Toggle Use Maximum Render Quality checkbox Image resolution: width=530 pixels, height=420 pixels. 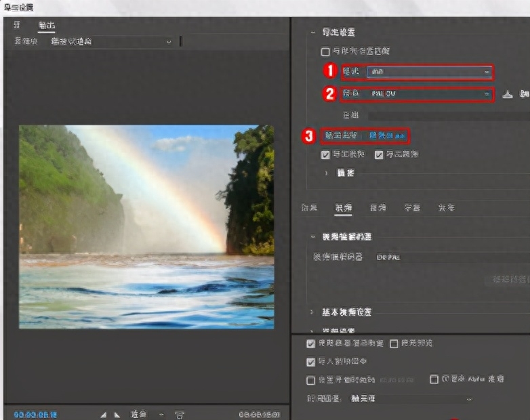(x=310, y=343)
